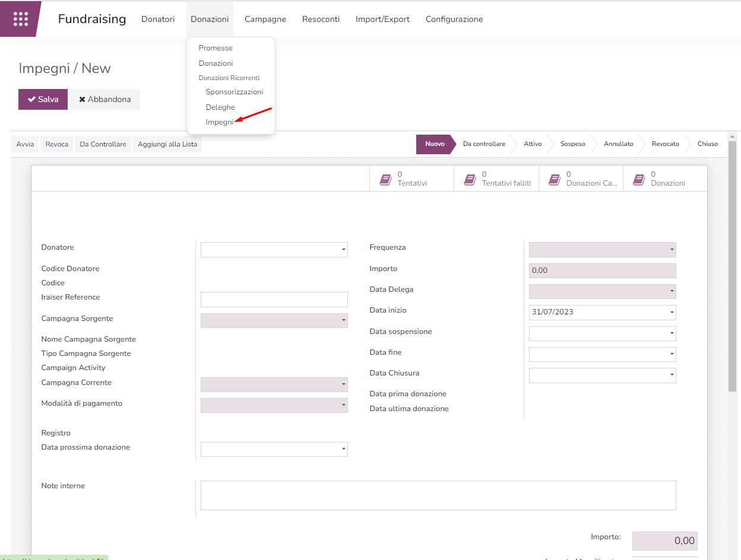Image resolution: width=741 pixels, height=560 pixels.
Task: Discard changes with Abbandona button
Action: coord(104,100)
